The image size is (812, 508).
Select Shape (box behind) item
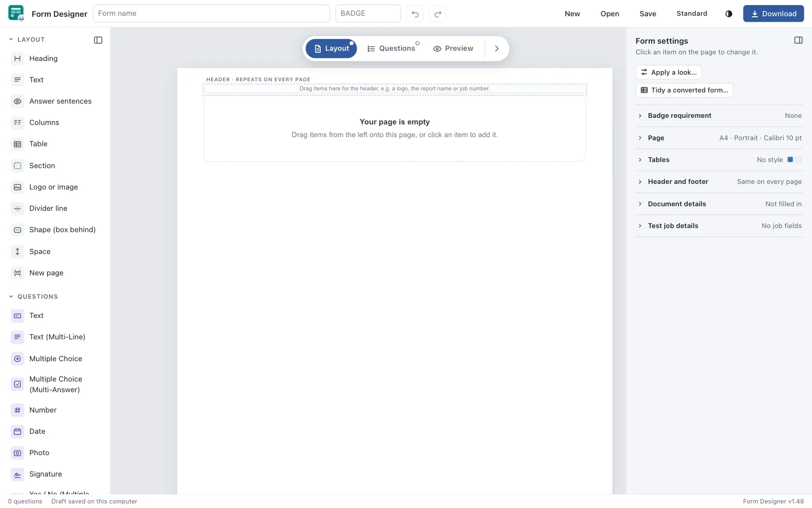(55, 230)
